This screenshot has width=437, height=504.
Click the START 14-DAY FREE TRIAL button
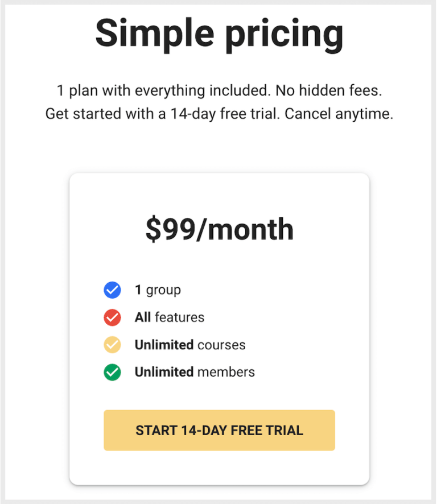(x=218, y=431)
